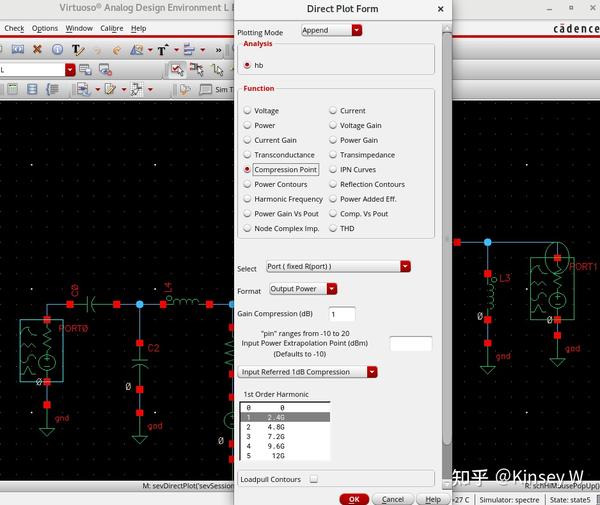
Task: Open the Options menu
Action: tap(45, 28)
